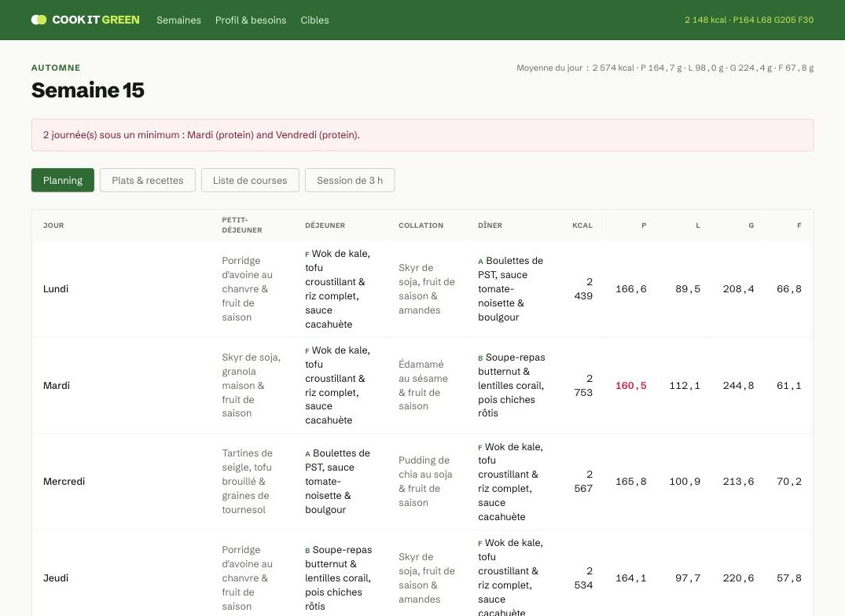Screen dimensions: 845x616
Task: Click the DÎNER column header
Action: click(x=490, y=225)
